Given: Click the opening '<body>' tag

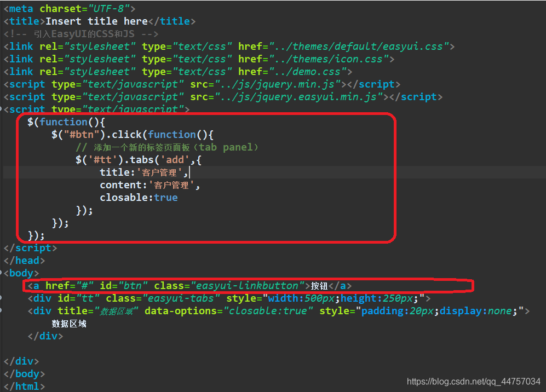Looking at the screenshot, I should 21,273.
